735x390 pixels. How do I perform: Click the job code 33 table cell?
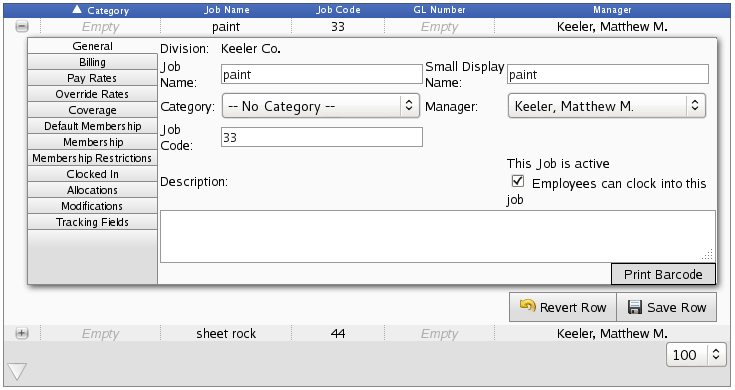click(x=338, y=27)
